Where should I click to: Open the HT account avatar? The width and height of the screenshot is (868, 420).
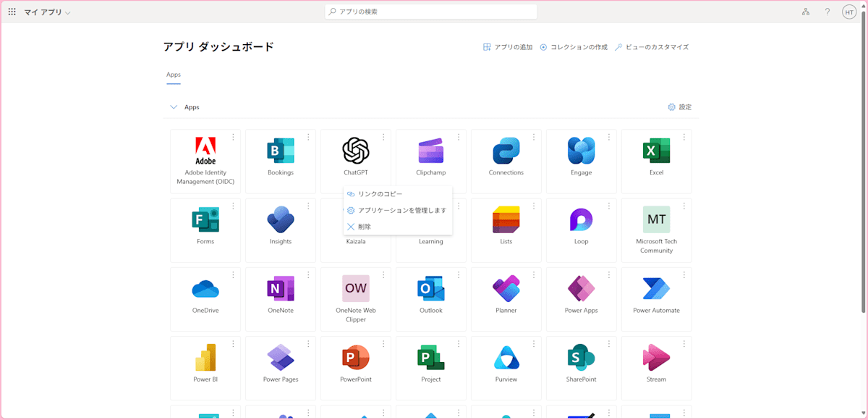849,12
